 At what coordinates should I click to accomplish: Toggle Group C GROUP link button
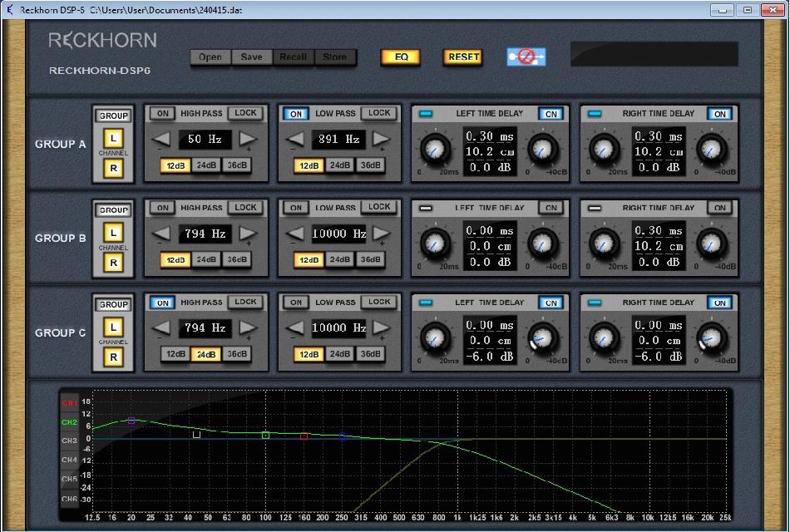[113, 305]
